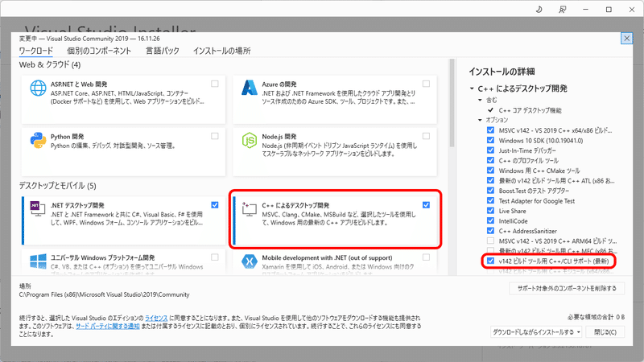
Task: Uncheck v142 C++ ATL option
Action: pos(490,180)
